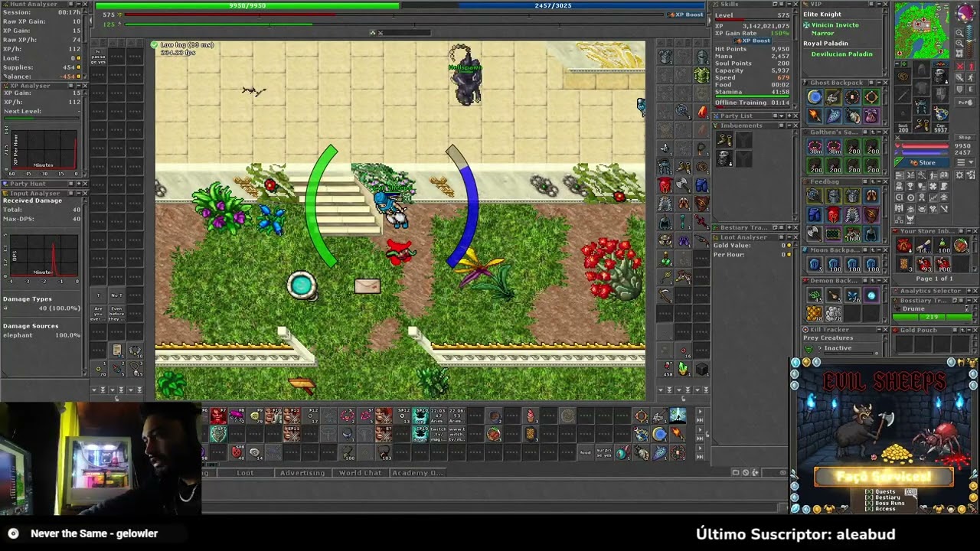Open the options gear icon
The height and width of the screenshot is (551, 980).
(959, 175)
